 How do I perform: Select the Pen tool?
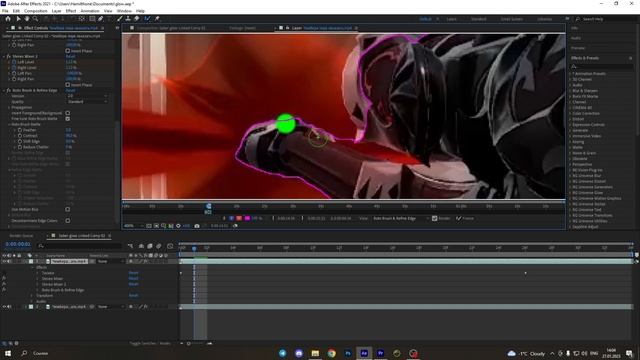pos(100,19)
